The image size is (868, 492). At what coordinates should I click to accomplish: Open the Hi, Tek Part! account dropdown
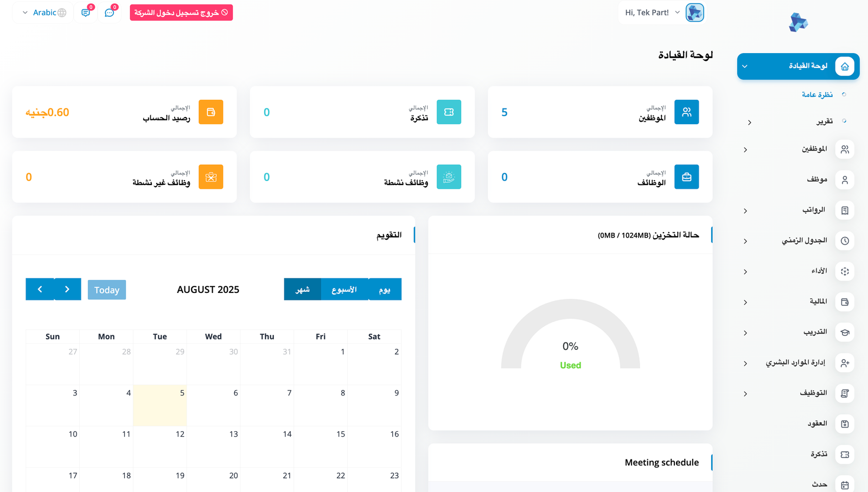pyautogui.click(x=650, y=12)
